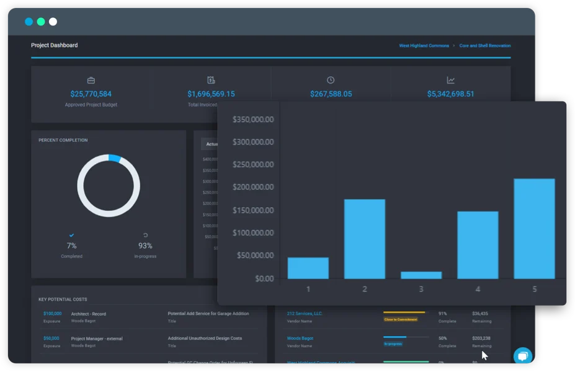Click the invoice icon above Total Invoiced
Image resolution: width=588 pixels, height=372 pixels.
click(211, 81)
